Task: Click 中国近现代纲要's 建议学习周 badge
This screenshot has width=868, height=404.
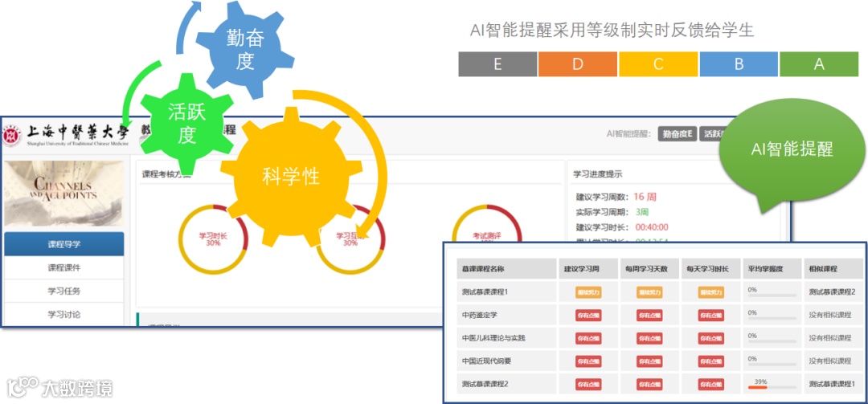Action: click(x=588, y=361)
